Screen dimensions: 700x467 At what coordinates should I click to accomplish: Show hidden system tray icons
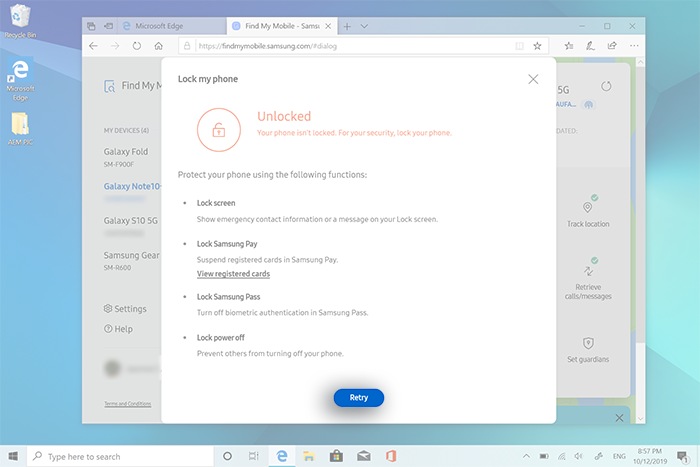(526, 456)
